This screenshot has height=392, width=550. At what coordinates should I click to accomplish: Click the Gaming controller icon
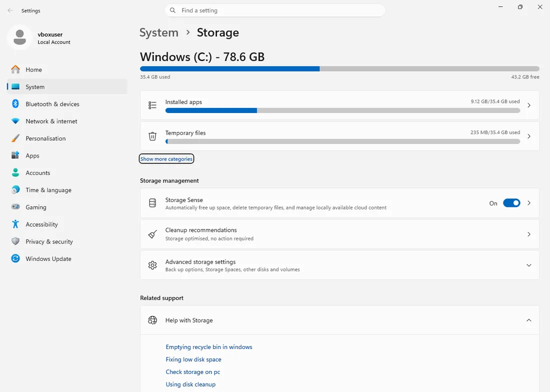pos(15,207)
